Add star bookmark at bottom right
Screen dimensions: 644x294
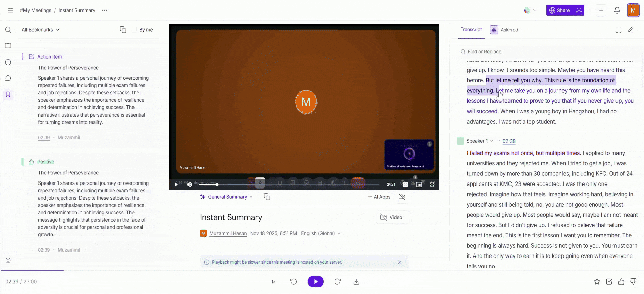click(597, 282)
